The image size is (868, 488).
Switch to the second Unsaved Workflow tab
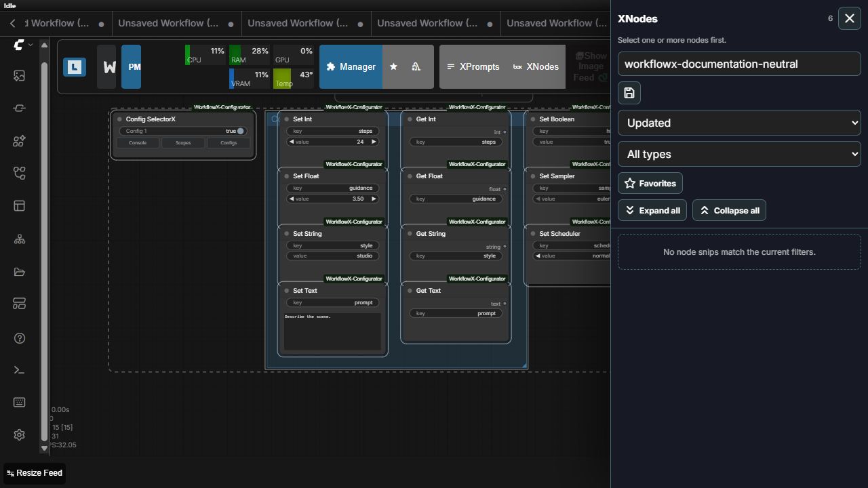click(x=307, y=23)
